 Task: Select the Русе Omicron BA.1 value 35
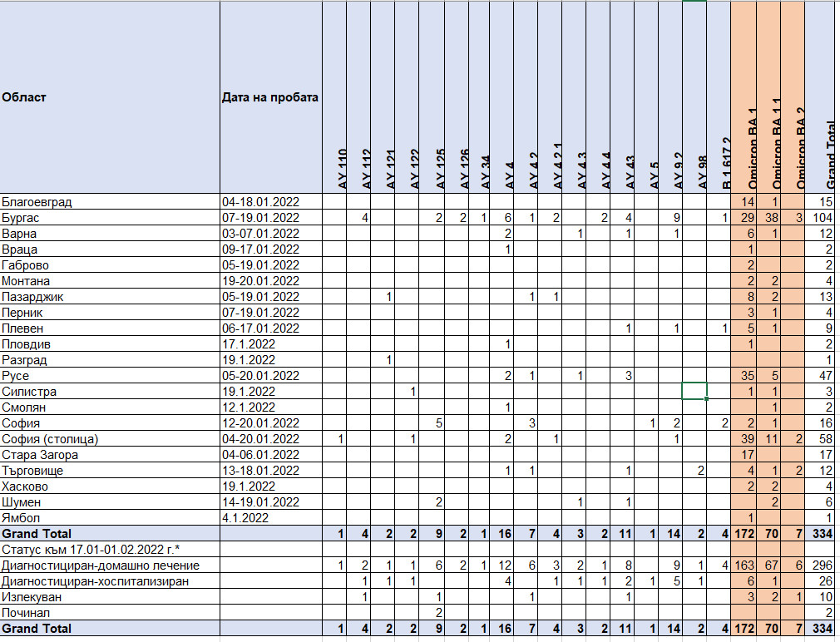744,376
